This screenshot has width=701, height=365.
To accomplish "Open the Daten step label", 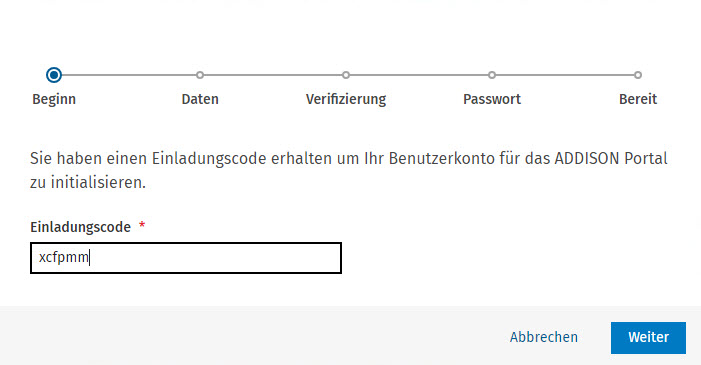I will [200, 99].
